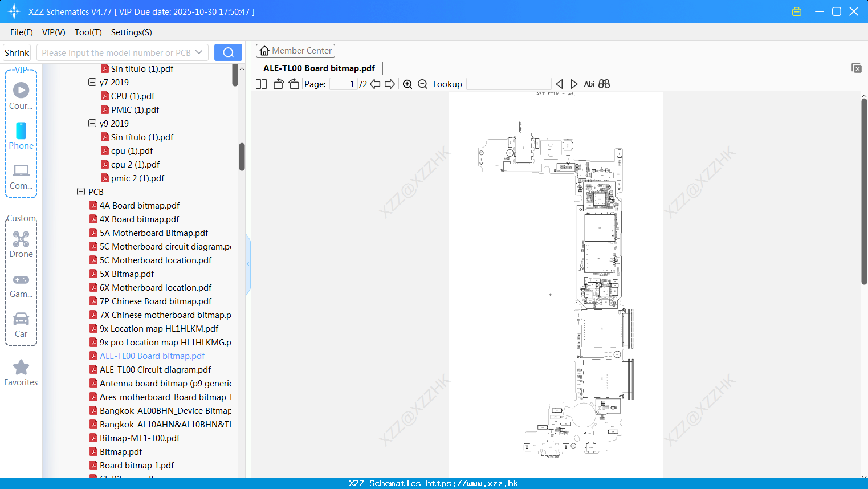Viewport: 868px width, 489px height.
Task: Open 5A Motherboard Bitmap.pdf
Action: [154, 233]
